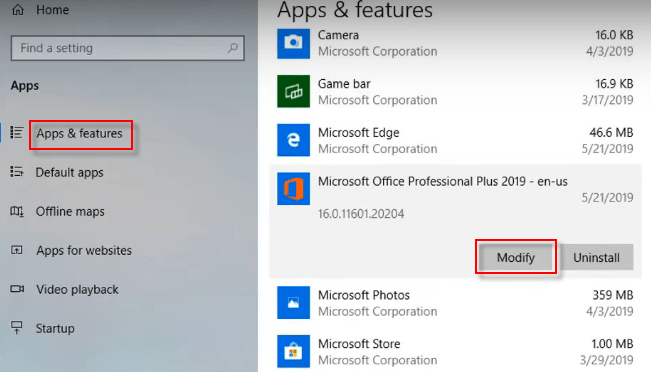
Task: Click the Offline maps icon
Action: 17,211
